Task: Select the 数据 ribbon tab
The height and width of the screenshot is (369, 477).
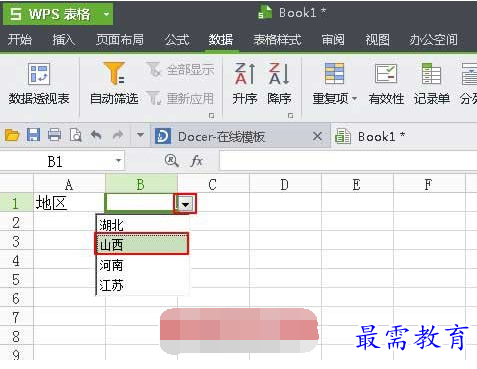Action: (221, 40)
